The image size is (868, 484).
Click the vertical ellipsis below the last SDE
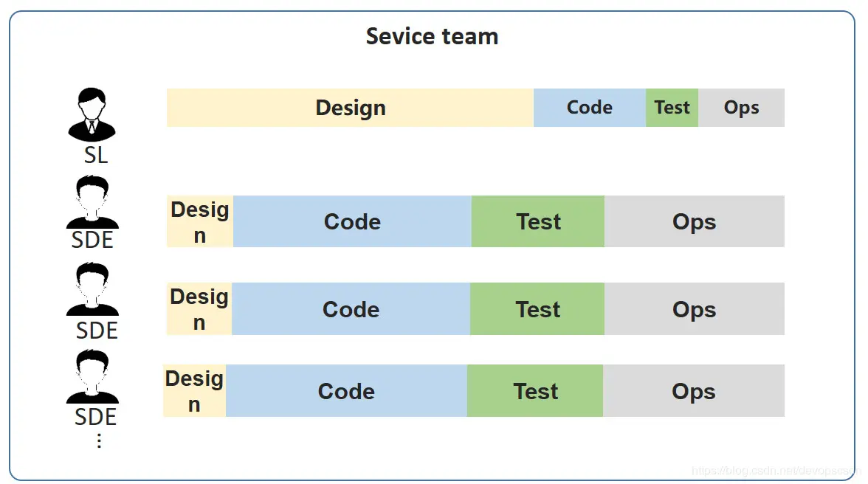[99, 440]
